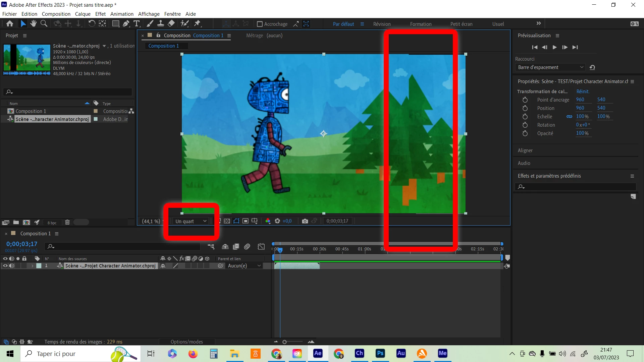
Task: Switch to the Formation workspace tab
Action: (421, 24)
